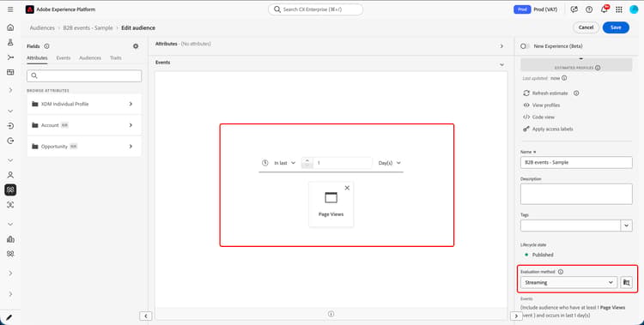Go to Home in the left sidebar
The image size is (644, 325).
(x=10, y=27)
